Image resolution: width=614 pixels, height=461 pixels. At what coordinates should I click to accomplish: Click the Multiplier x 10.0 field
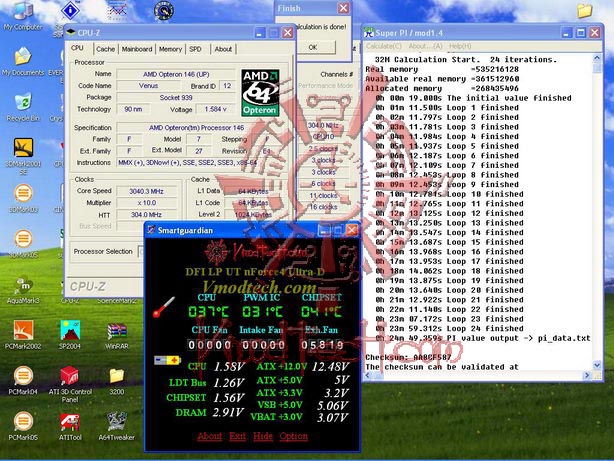tap(146, 203)
